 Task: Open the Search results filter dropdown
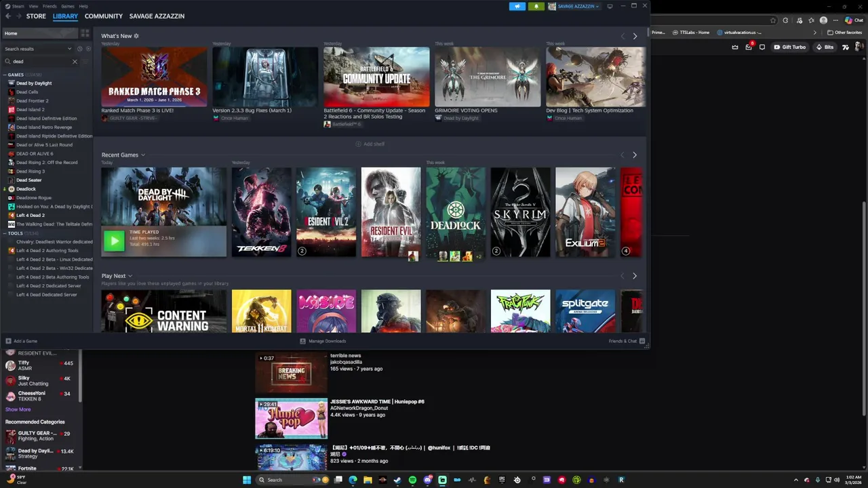(37, 49)
